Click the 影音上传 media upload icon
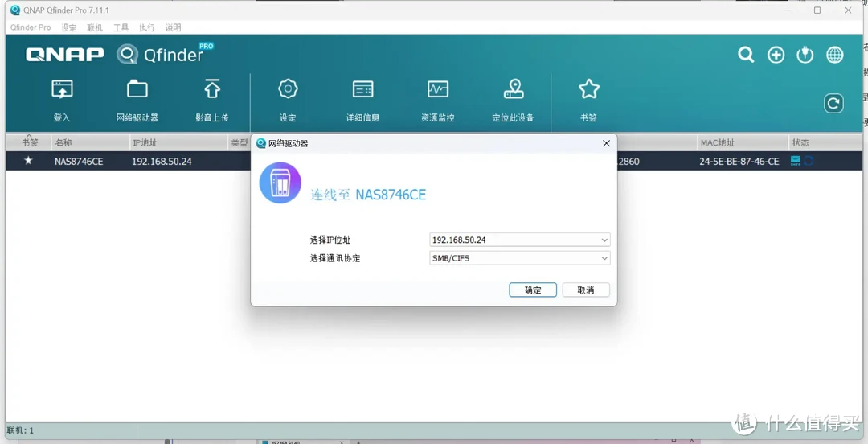 [211, 100]
